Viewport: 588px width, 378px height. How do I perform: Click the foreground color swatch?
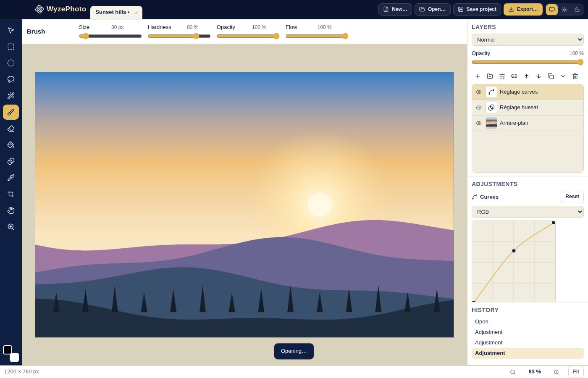point(8,350)
